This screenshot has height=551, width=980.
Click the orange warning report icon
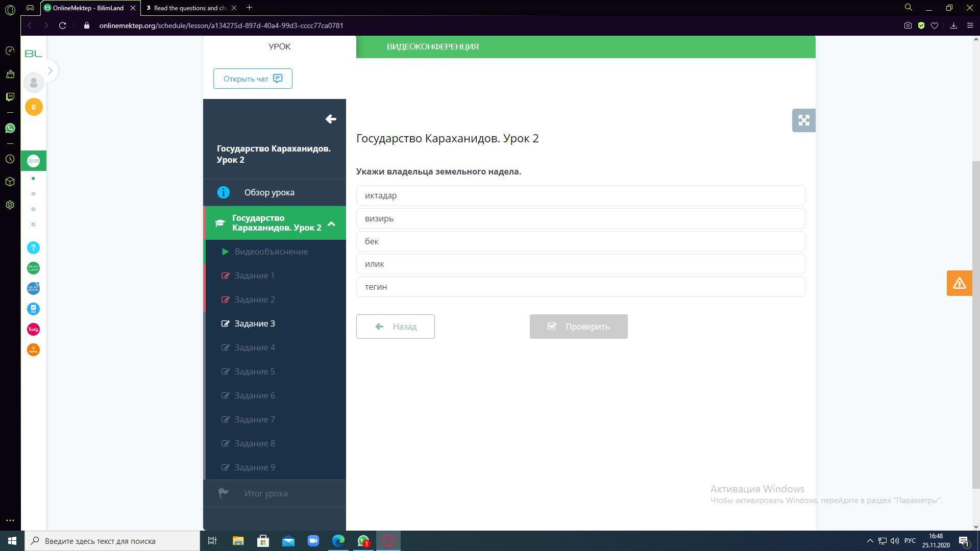[x=959, y=283]
